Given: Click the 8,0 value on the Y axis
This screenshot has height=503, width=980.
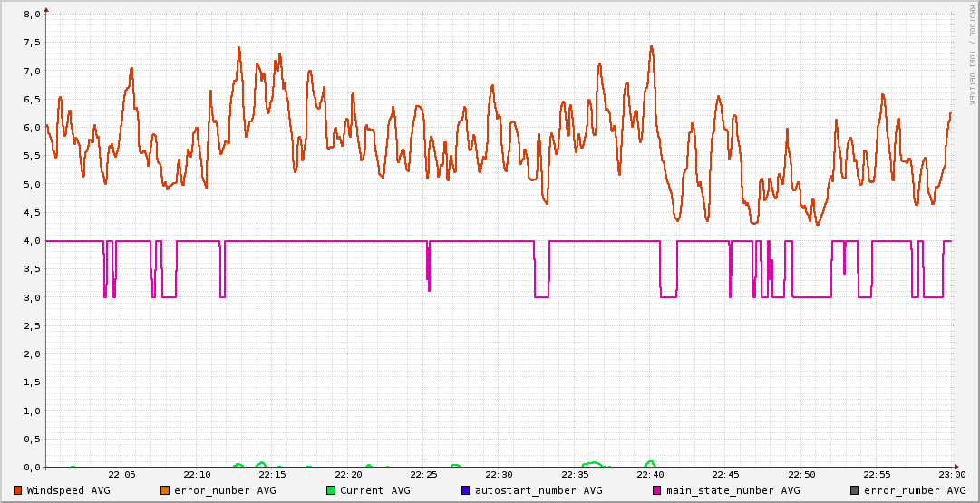Looking at the screenshot, I should 32,15.
